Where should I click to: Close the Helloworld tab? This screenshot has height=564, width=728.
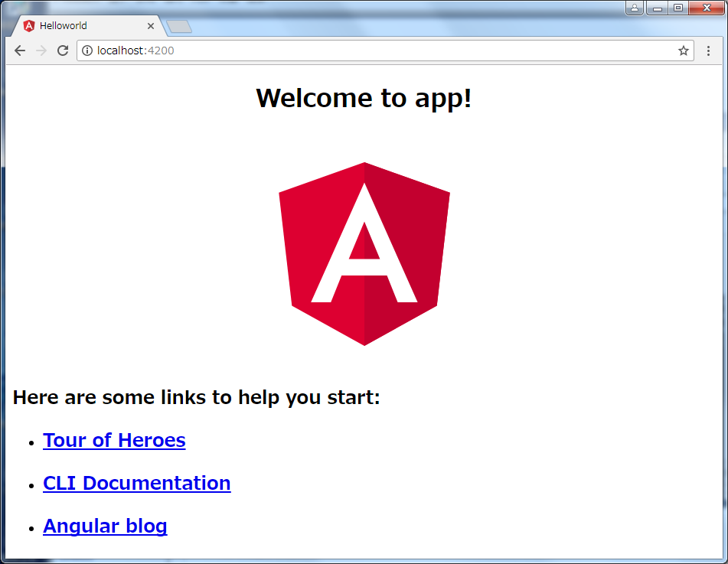pos(151,26)
